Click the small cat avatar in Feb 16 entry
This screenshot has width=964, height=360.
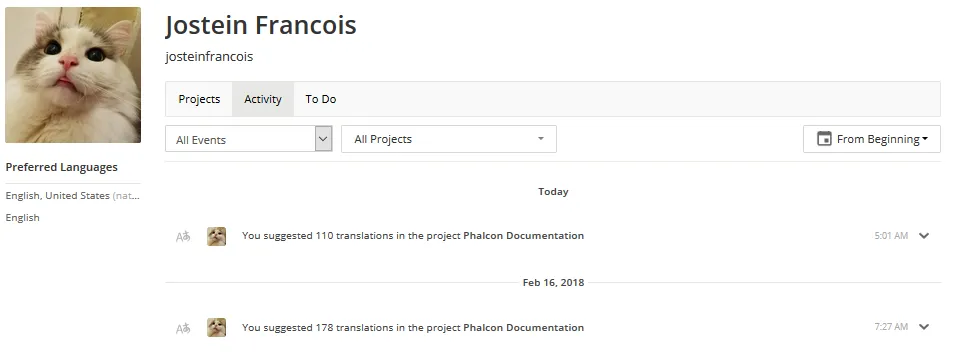point(216,327)
